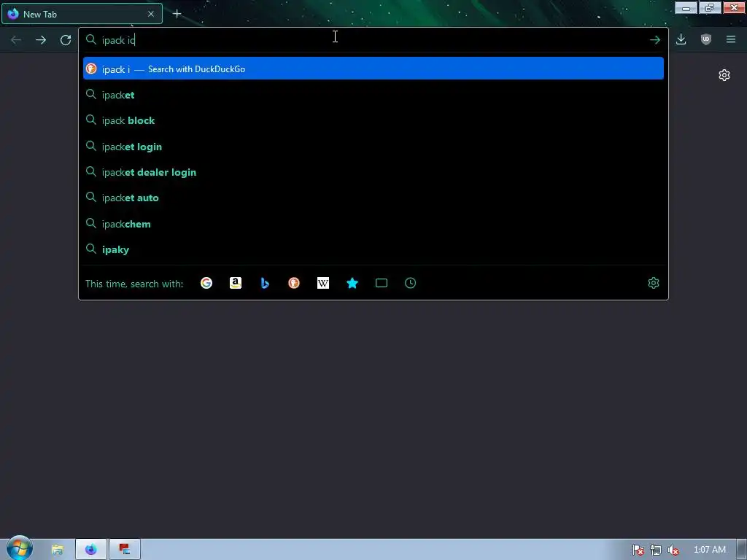
Task: Open the 1:07 AM taskbar clock
Action: 709,550
